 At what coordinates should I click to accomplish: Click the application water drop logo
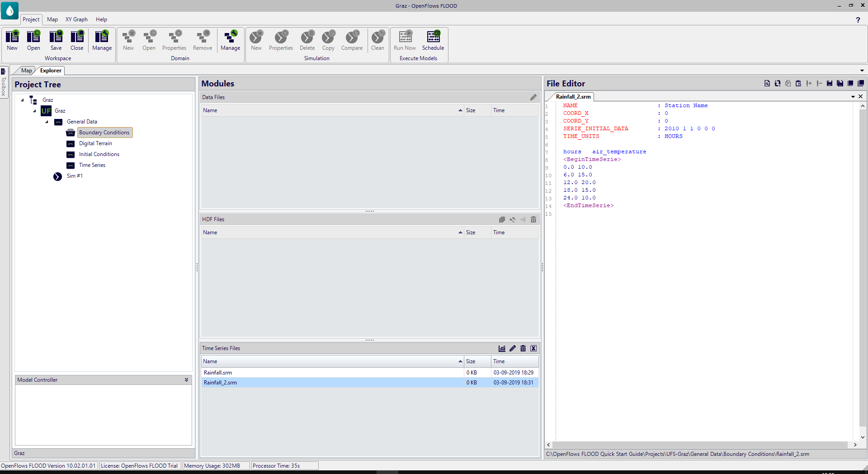(x=9, y=10)
